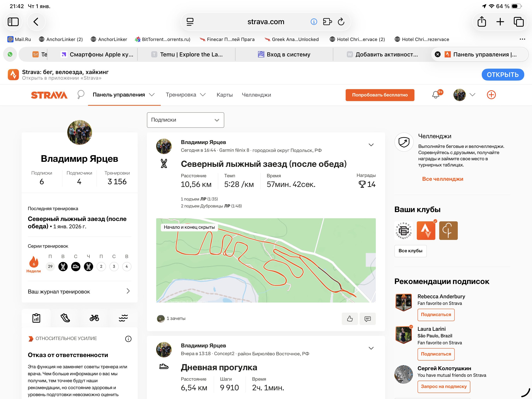Screen dimensions: 532x399
Task: Open the Все челленджи link
Action: click(442, 179)
